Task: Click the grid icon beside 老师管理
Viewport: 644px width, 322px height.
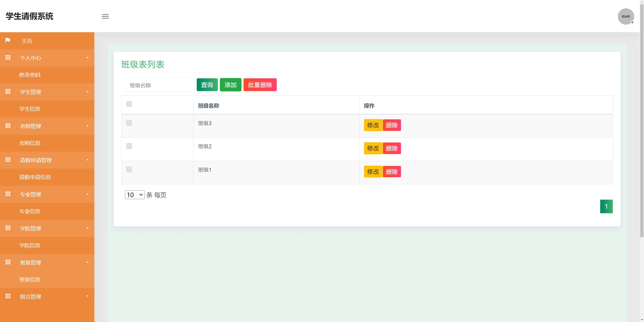Action: (8, 126)
